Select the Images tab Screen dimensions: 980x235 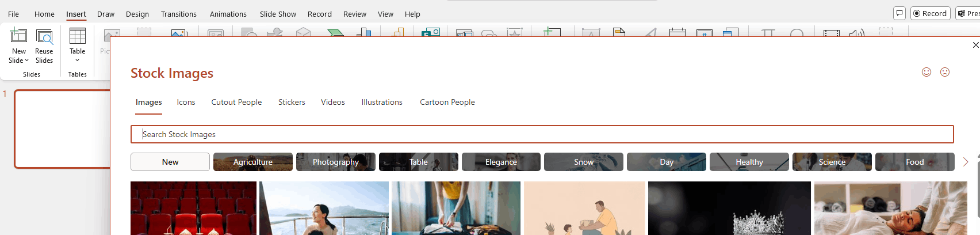(149, 102)
